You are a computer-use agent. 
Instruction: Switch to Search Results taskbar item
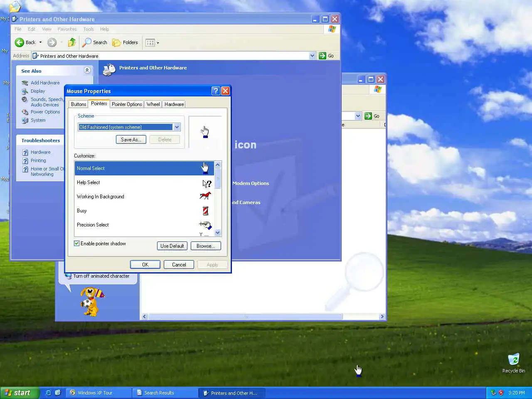[x=165, y=393]
